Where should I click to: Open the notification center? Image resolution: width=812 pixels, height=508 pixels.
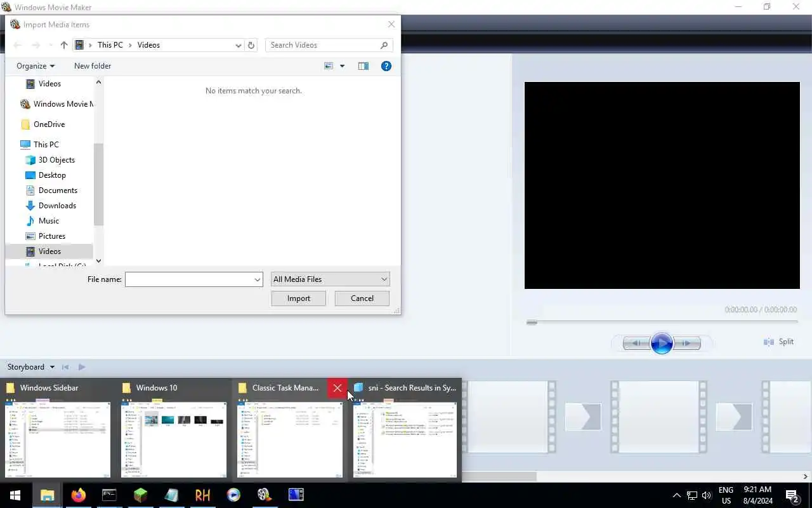[792, 495]
